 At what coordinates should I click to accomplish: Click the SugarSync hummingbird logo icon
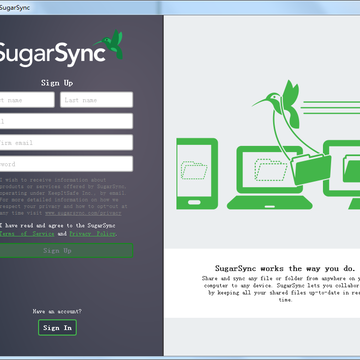[x=109, y=44]
